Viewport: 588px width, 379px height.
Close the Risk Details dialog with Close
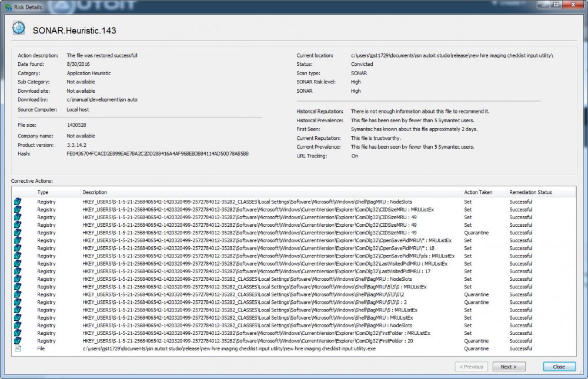point(559,367)
